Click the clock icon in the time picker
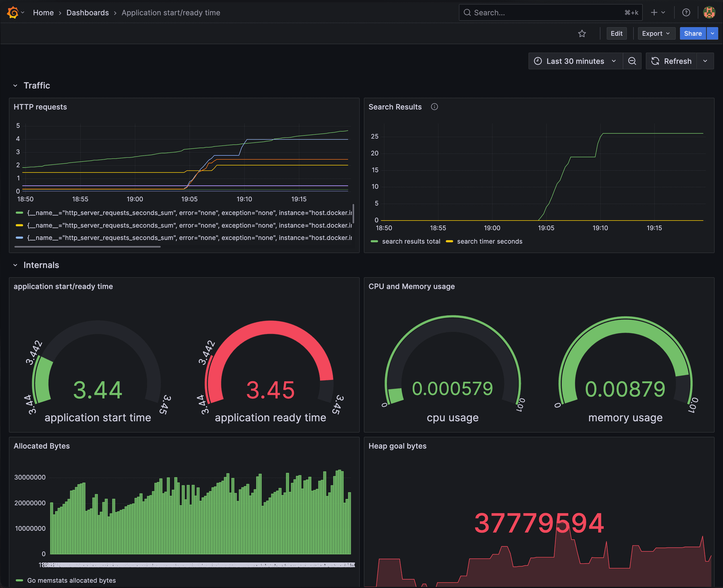The width and height of the screenshot is (723, 588). click(538, 61)
